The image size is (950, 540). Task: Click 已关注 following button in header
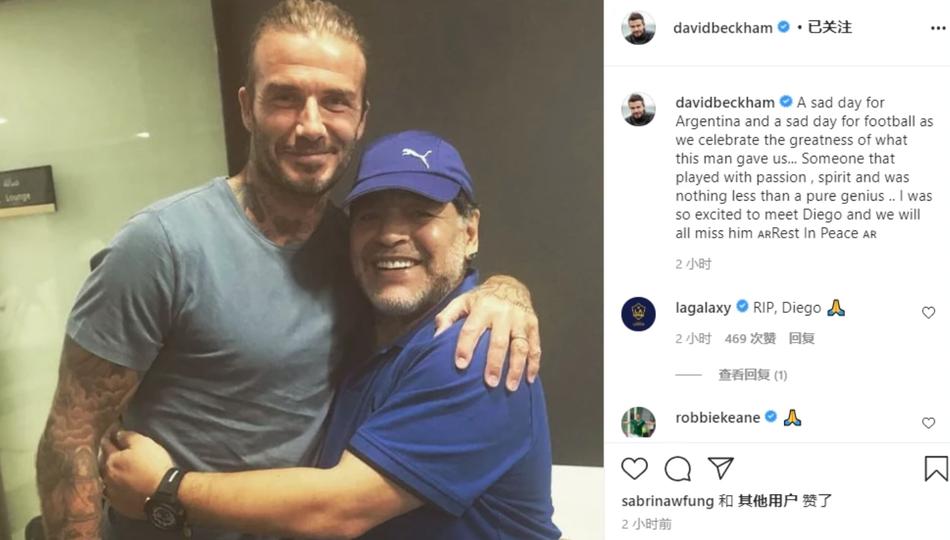(830, 28)
